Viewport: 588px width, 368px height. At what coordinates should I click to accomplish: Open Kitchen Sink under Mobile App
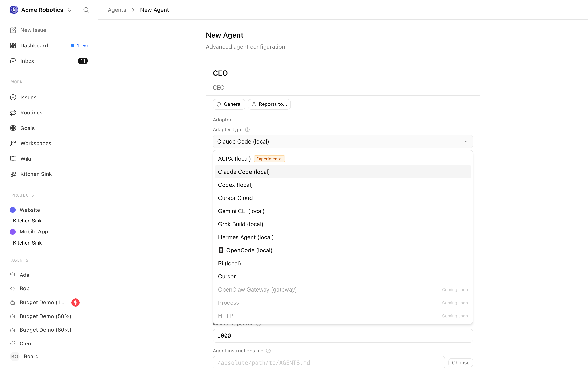tap(27, 243)
